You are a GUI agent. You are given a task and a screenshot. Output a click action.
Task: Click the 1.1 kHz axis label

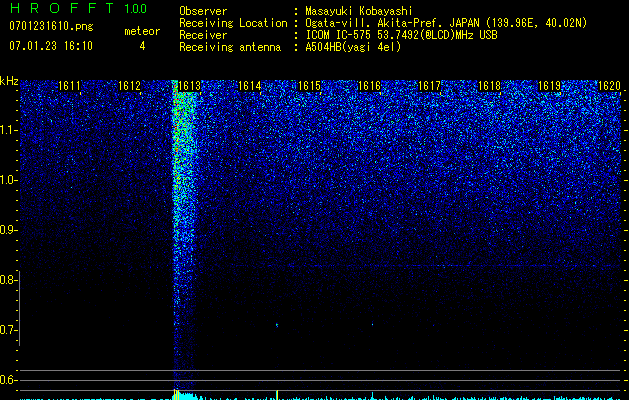pos(7,130)
